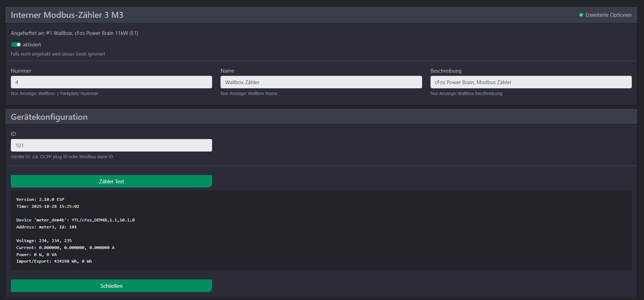Click the Import/Export reading in output
The width and height of the screenshot is (644, 300).
[54, 261]
